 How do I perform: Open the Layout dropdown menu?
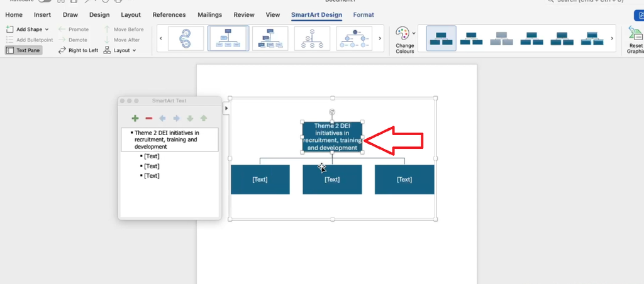pyautogui.click(x=120, y=50)
